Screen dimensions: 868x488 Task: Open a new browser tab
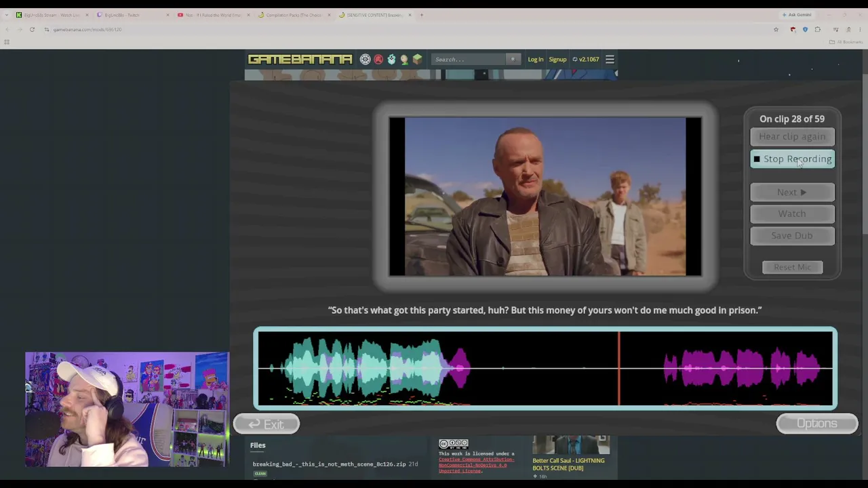point(421,15)
